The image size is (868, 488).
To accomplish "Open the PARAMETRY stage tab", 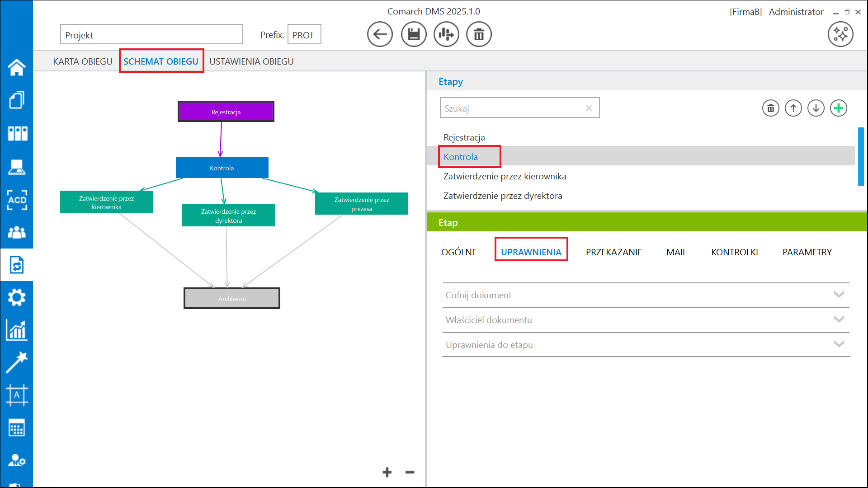I will pos(807,252).
